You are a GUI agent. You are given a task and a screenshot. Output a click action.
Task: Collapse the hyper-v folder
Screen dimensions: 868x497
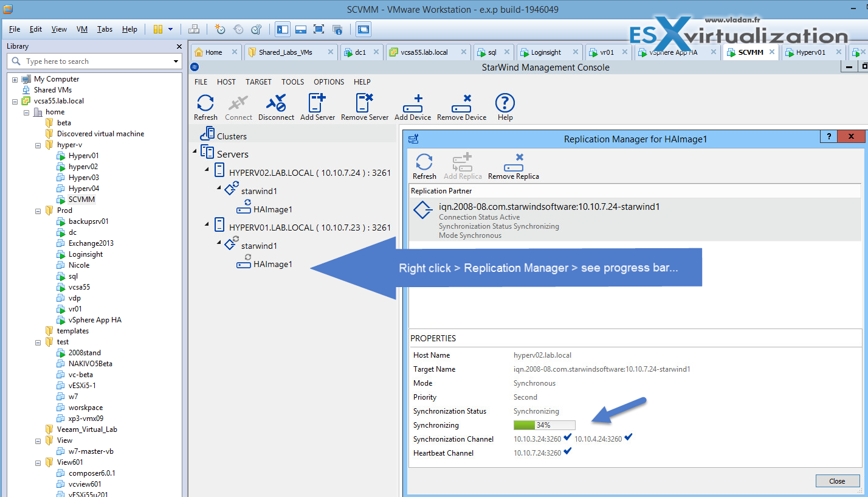coord(38,145)
